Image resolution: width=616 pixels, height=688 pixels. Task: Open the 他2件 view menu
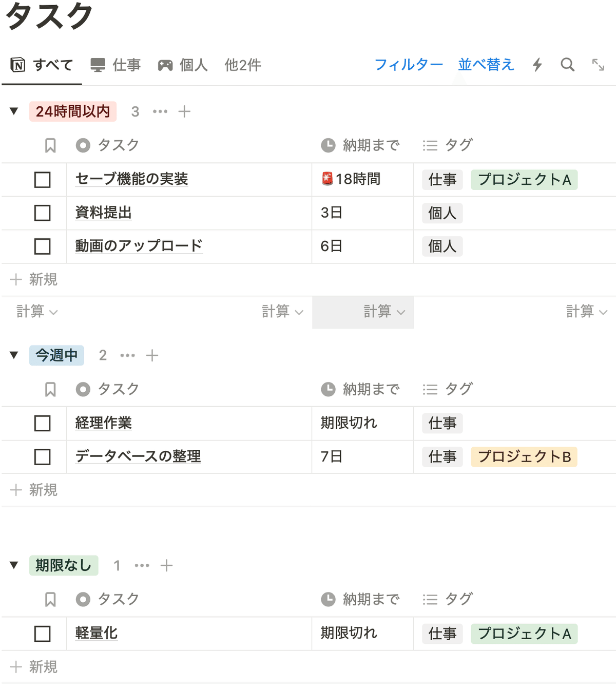click(x=242, y=65)
